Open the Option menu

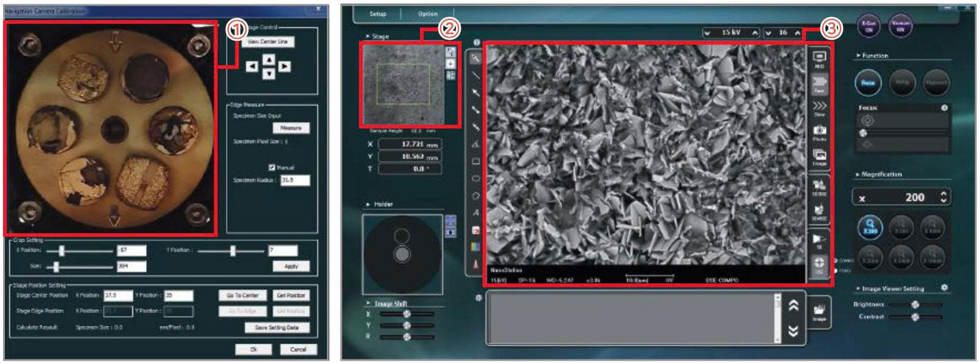point(428,13)
